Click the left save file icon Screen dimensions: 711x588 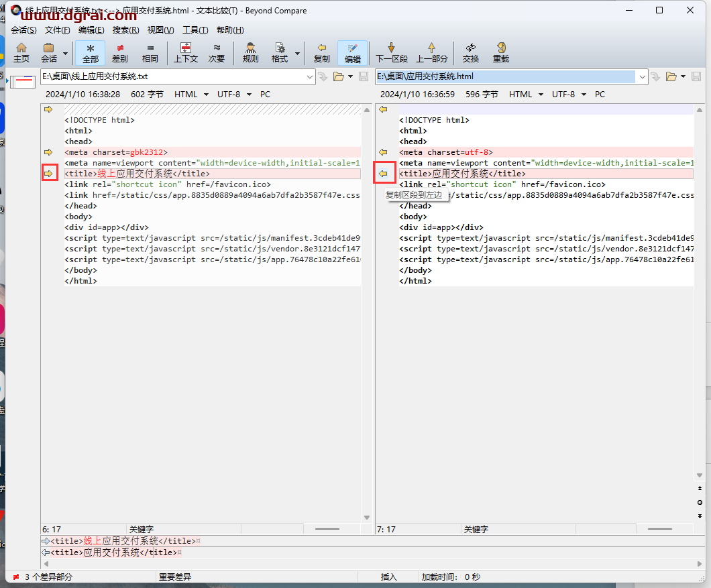[x=363, y=76]
